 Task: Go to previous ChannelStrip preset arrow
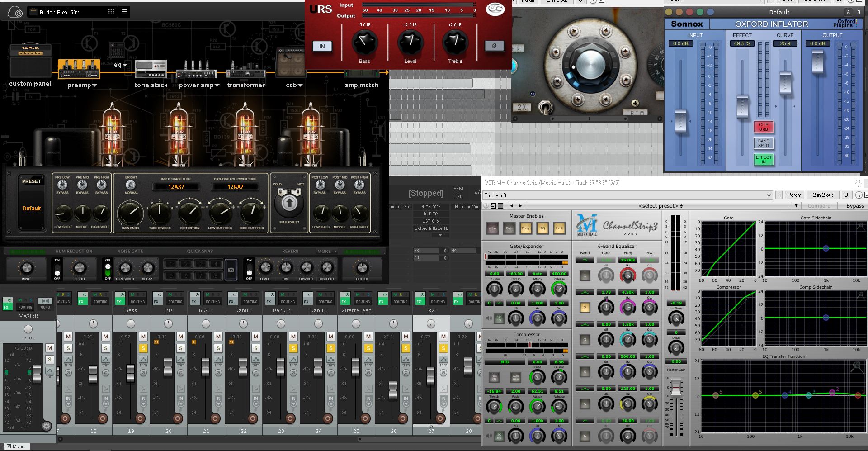tap(511, 206)
